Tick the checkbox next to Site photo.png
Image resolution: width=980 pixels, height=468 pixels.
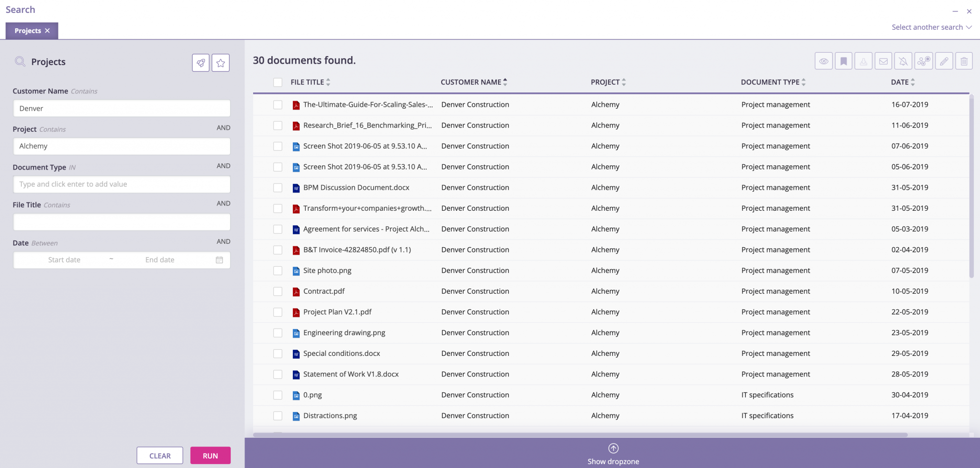278,271
